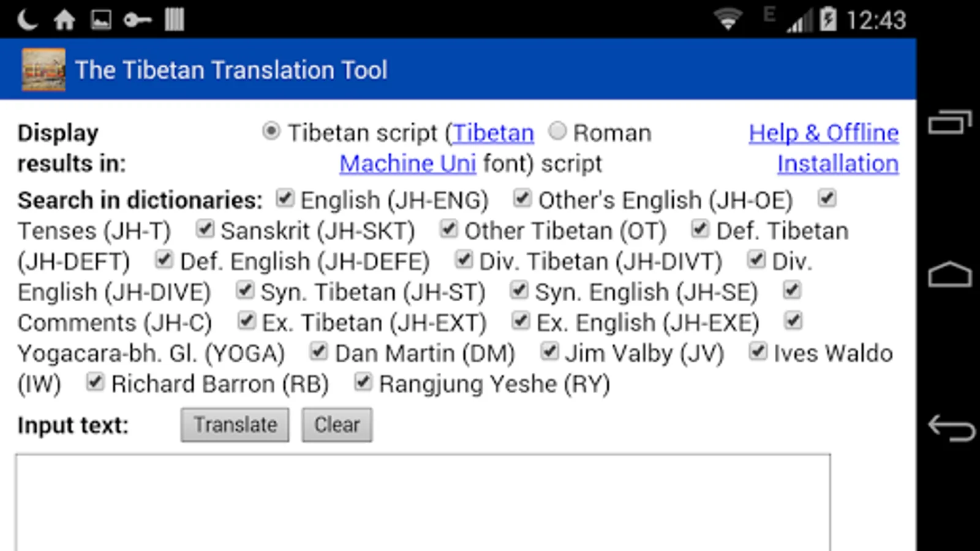Toggle the Dan Martin (DM) dictionary

[x=318, y=351]
